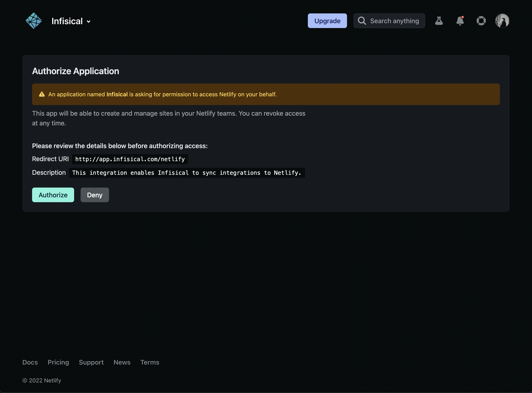Focus the Search anything field
The width and height of the screenshot is (532, 393).
click(389, 21)
